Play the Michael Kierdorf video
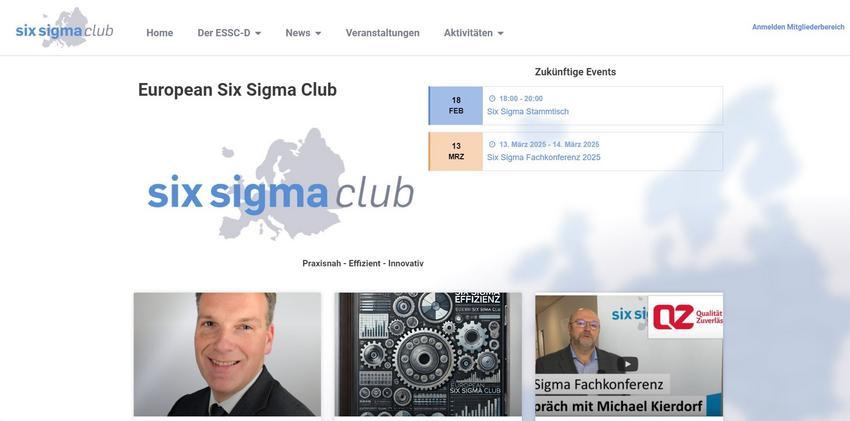 tap(627, 364)
